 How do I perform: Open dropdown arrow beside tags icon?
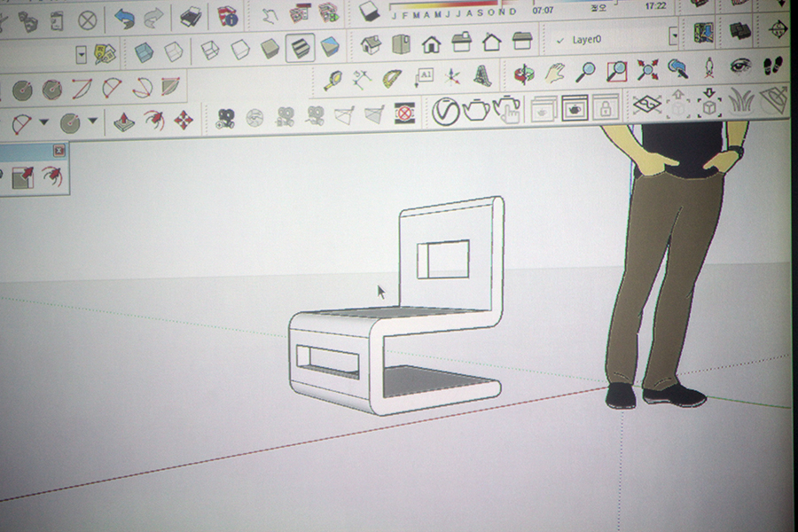pyautogui.click(x=81, y=55)
